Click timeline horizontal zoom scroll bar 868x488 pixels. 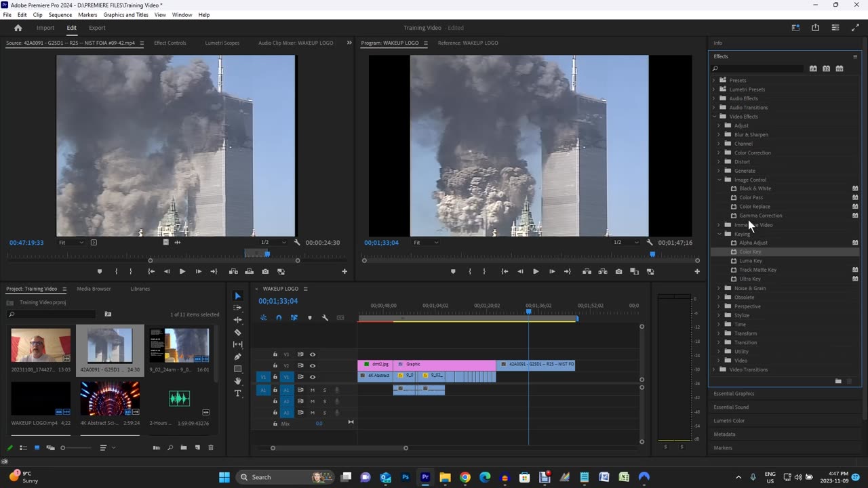pos(339,447)
